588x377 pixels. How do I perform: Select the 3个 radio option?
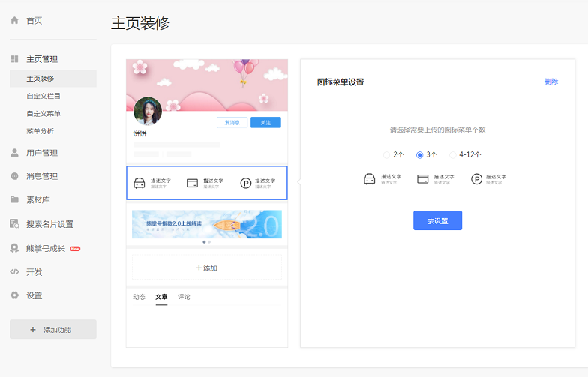(420, 155)
